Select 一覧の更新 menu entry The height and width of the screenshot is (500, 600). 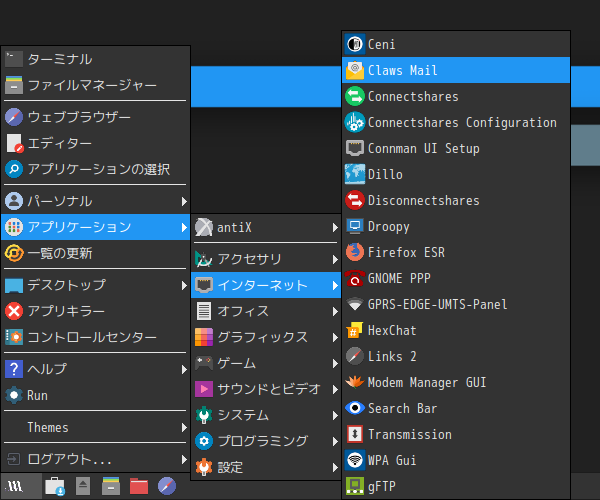click(96, 253)
